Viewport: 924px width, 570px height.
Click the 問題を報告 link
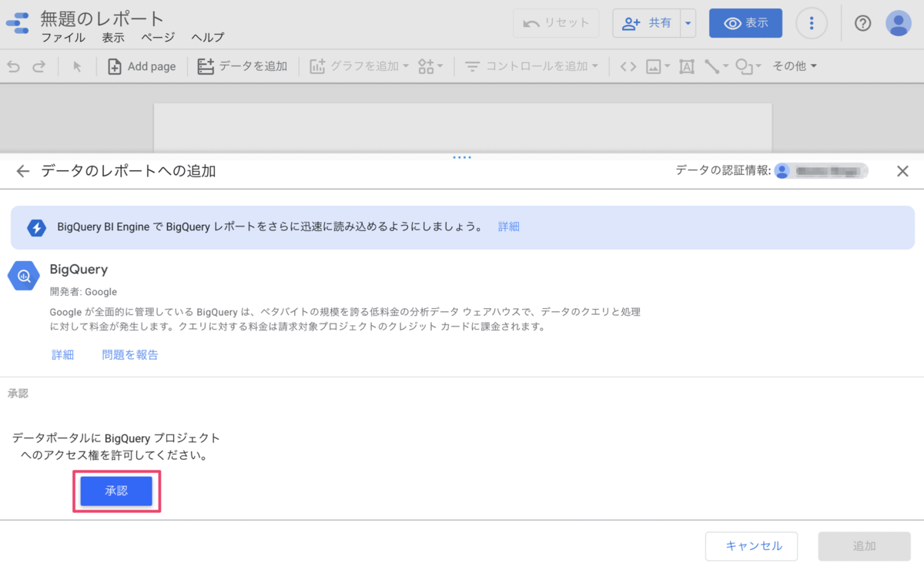pyautogui.click(x=130, y=354)
